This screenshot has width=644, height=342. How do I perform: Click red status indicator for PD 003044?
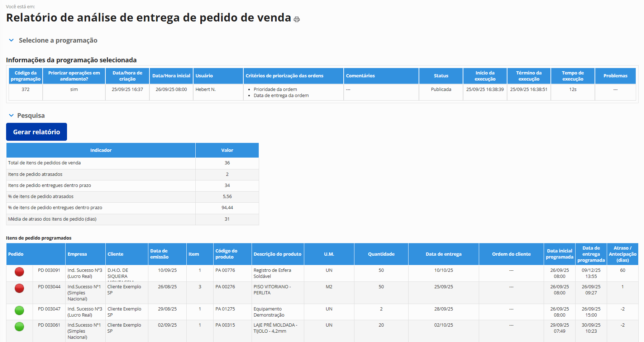click(19, 288)
